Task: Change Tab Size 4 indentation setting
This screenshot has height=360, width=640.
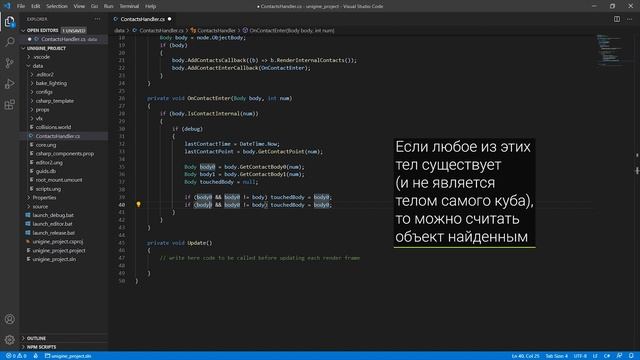Action: tap(556, 356)
